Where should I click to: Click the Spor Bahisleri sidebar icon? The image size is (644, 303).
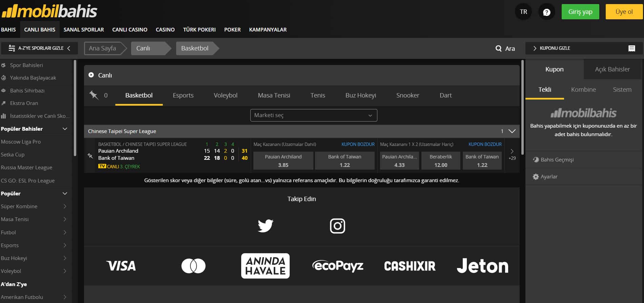[3, 65]
